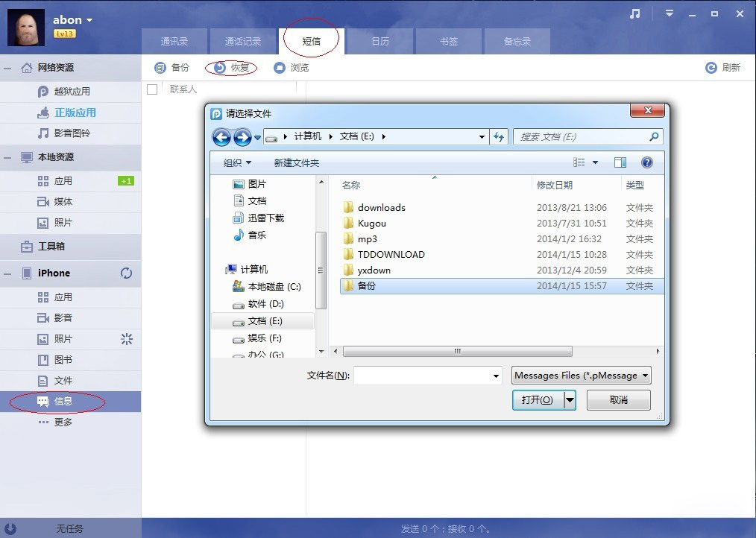Viewport: 756px width, 538px height.
Task: Tick the 联系人 select-all checkbox
Action: point(152,89)
